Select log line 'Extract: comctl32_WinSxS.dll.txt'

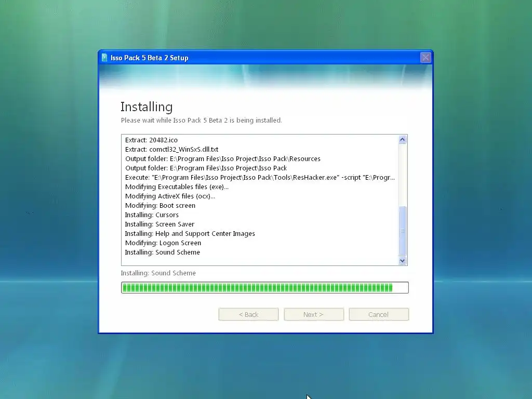(x=171, y=149)
